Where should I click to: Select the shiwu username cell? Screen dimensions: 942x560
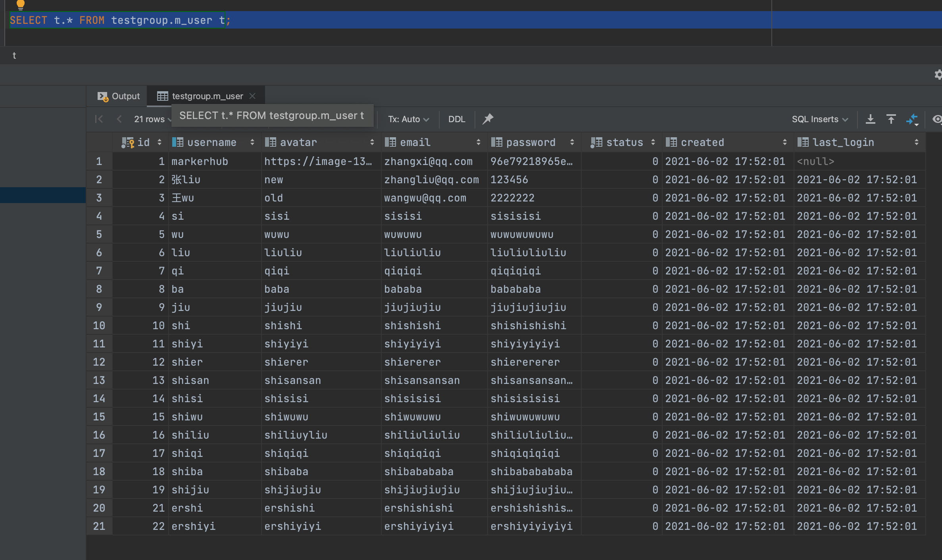pyautogui.click(x=215, y=417)
